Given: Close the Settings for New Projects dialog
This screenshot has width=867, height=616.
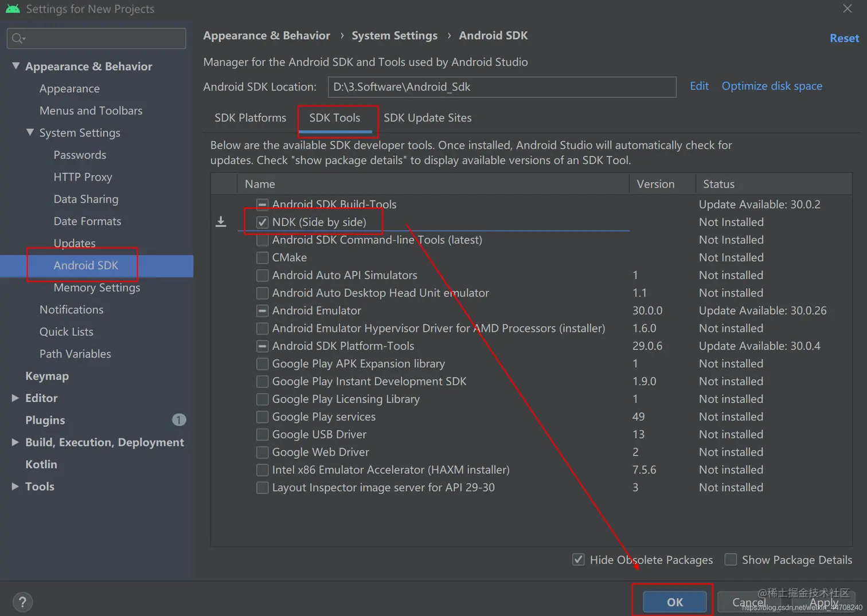Looking at the screenshot, I should click(x=848, y=8).
